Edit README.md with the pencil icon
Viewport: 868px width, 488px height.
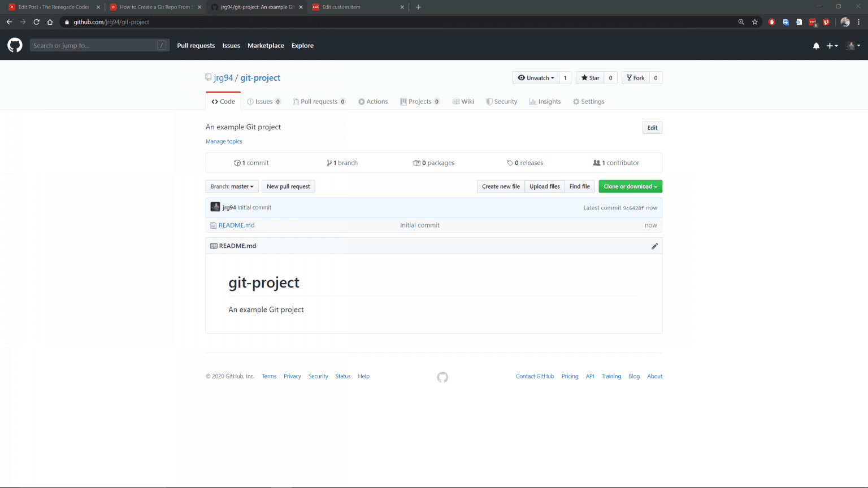click(654, 246)
